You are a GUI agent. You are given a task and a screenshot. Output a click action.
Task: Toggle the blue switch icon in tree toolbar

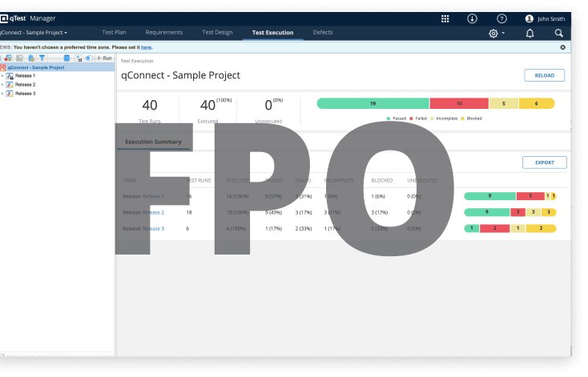(89, 58)
